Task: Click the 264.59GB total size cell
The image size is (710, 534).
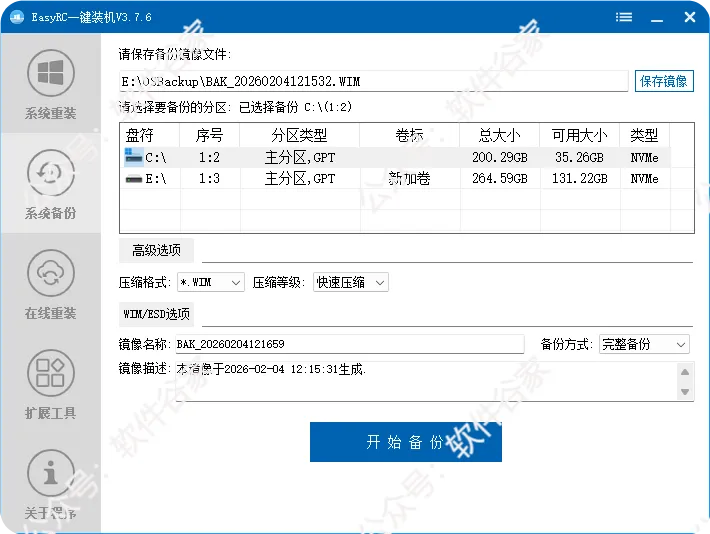Action: [x=500, y=178]
